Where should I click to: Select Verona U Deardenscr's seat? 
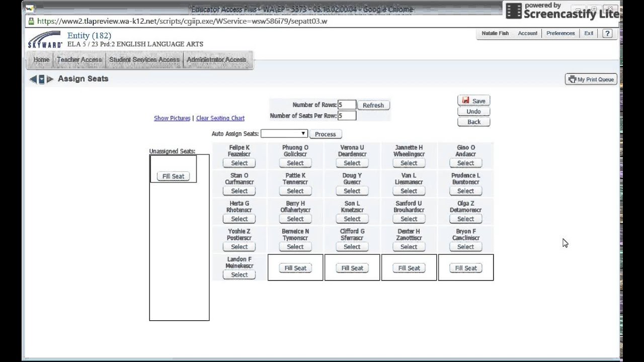click(352, 163)
